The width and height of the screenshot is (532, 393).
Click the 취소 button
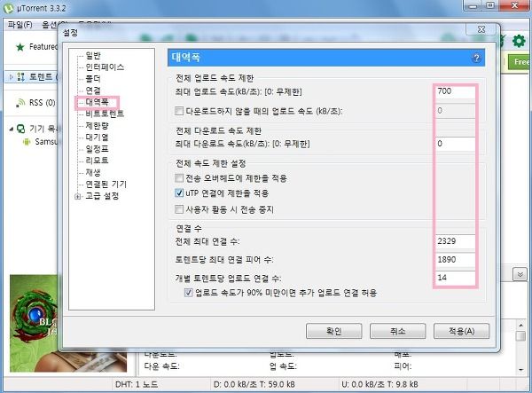coord(397,331)
